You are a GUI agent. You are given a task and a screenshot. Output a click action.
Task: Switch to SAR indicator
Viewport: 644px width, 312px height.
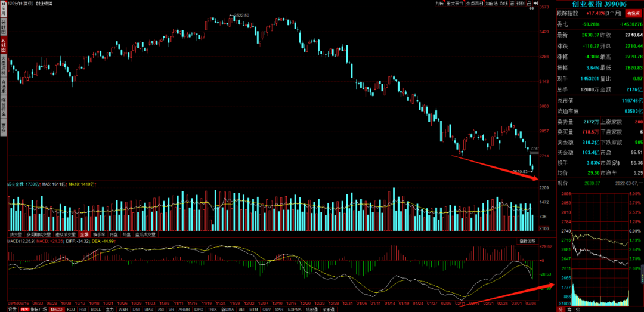pos(279,309)
